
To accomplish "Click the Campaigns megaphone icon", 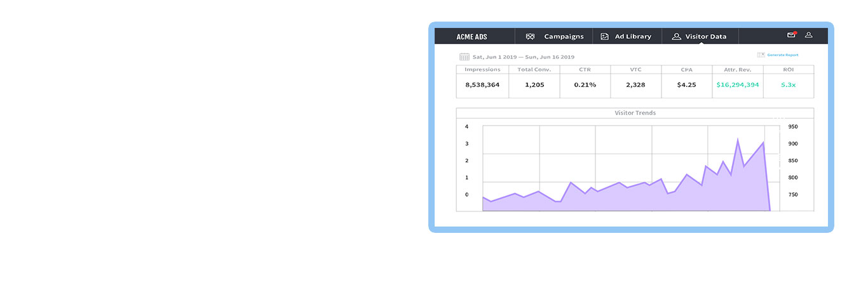I will (530, 37).
